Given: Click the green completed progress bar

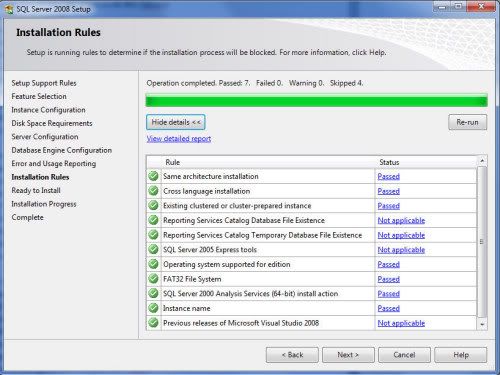Looking at the screenshot, I should (x=316, y=100).
